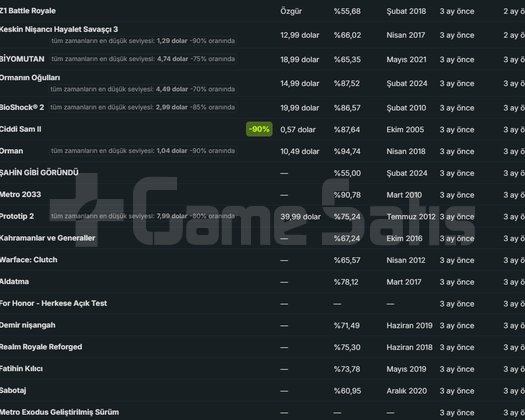Select the Fatihin Kılıcı game title
Screen dimensions: 525x420
point(21,368)
